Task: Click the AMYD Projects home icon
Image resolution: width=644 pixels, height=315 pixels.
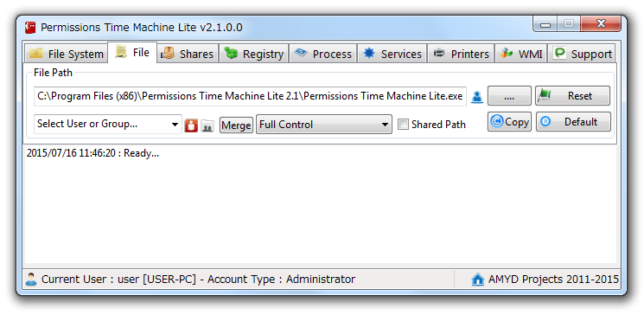Action: (x=478, y=280)
